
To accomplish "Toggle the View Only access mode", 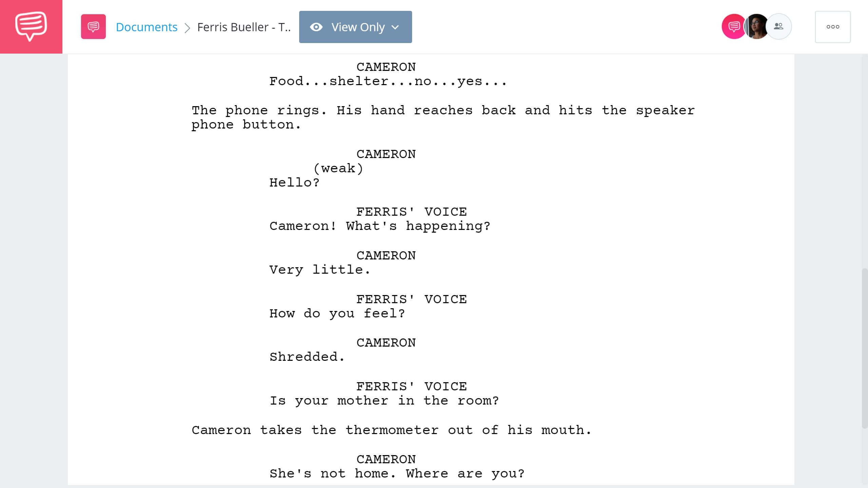I will point(355,27).
